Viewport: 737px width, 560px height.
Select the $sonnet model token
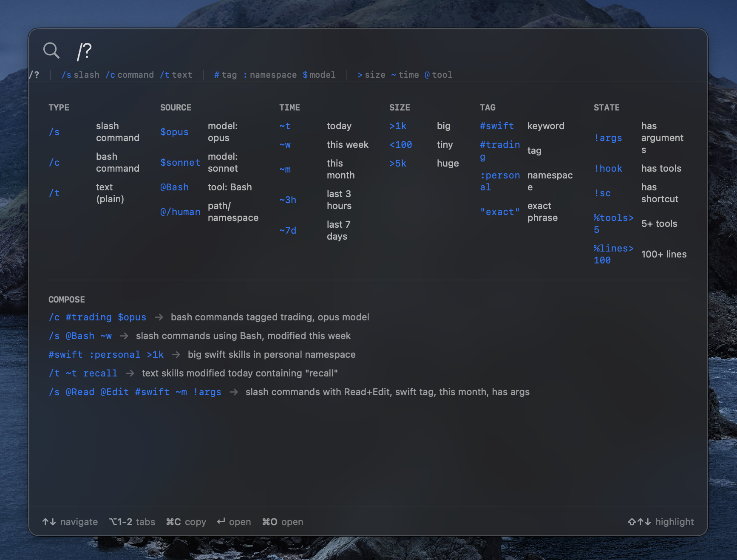tap(180, 163)
